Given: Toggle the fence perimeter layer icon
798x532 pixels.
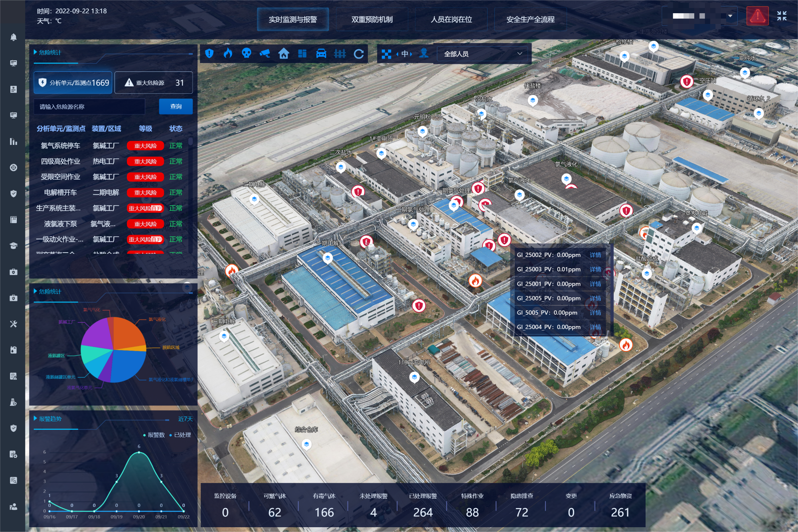Looking at the screenshot, I should tap(340, 53).
